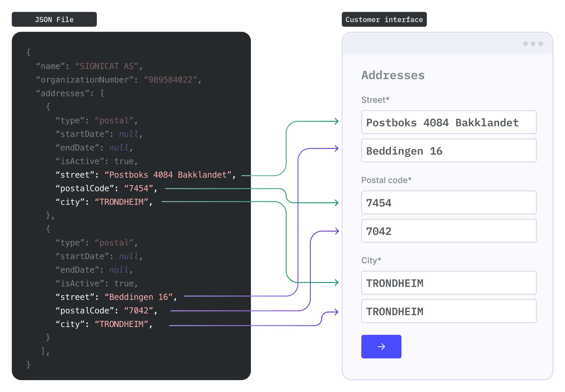The image size is (565, 392).
Task: Click the Addresses heading
Action: pos(393,75)
